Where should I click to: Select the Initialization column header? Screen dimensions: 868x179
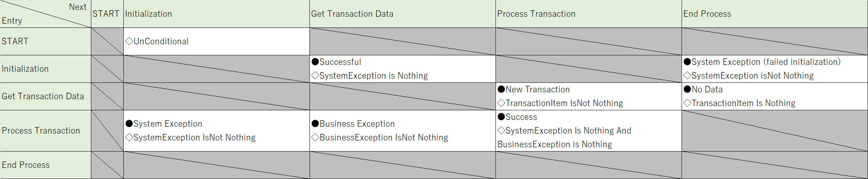click(x=217, y=14)
